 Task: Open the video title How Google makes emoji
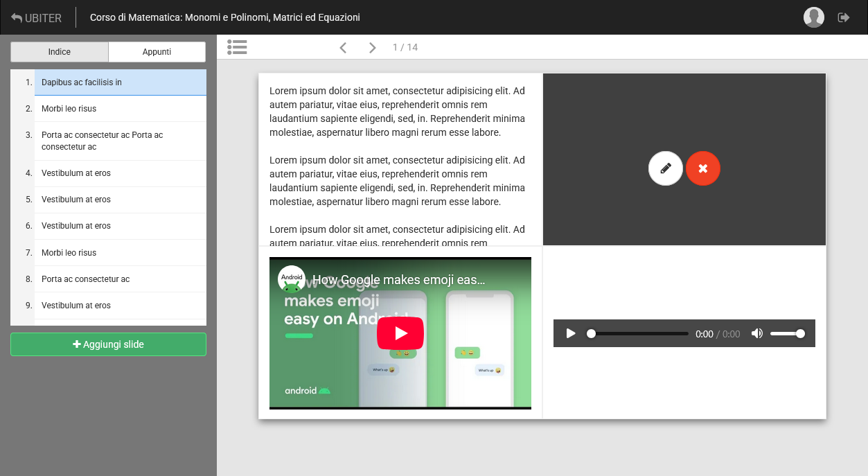399,280
